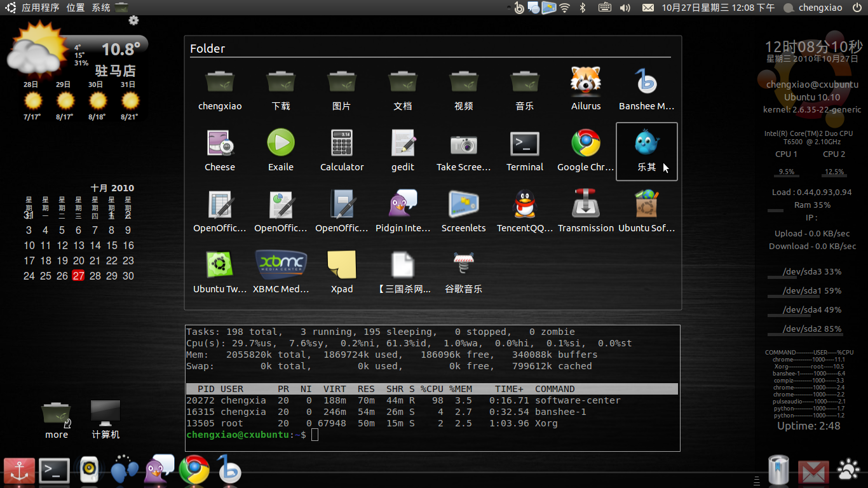Launch the 乐其 blue bird app
868x488 pixels.
(647, 151)
